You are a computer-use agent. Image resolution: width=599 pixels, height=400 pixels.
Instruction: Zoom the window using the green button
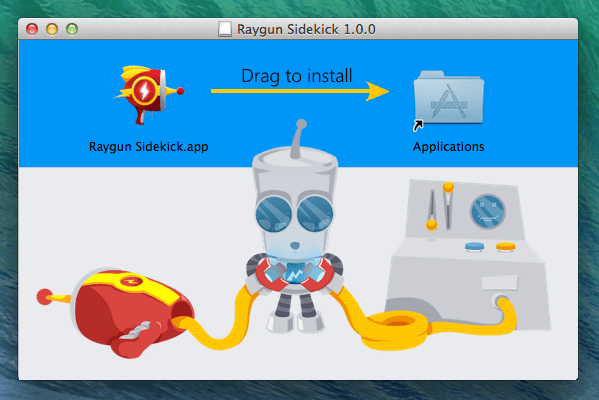[72, 29]
